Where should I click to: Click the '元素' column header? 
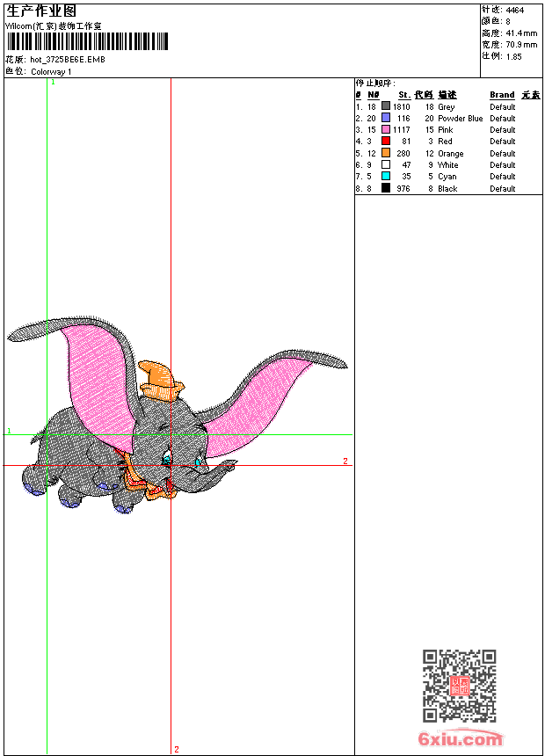(531, 95)
